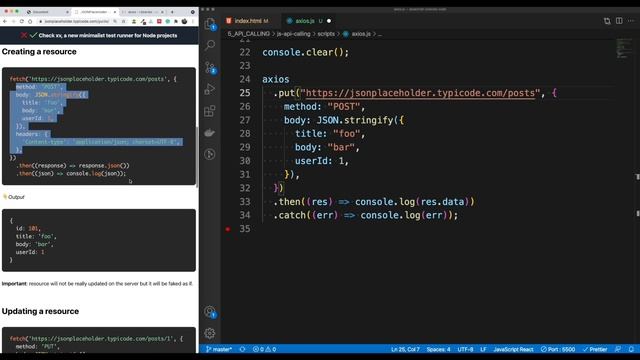Click the Prettier status bar item
The image size is (640, 360).
595,349
